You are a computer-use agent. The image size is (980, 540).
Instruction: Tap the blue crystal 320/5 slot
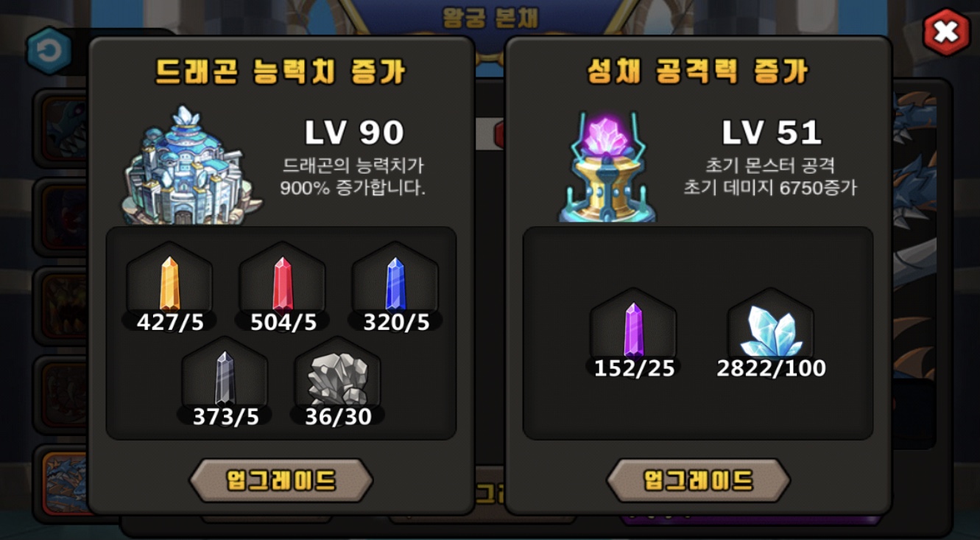[x=396, y=287]
